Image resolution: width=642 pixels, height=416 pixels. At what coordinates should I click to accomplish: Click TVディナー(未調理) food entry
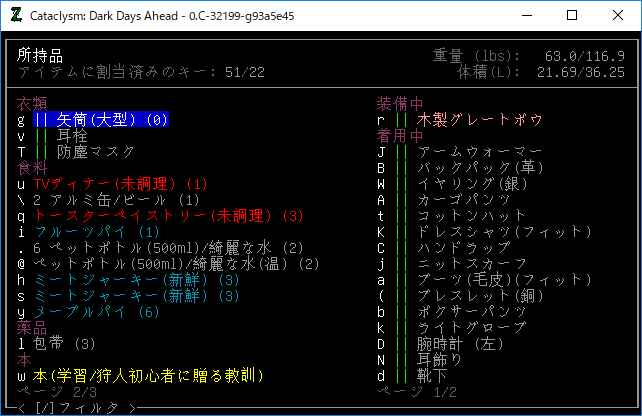tap(119, 184)
